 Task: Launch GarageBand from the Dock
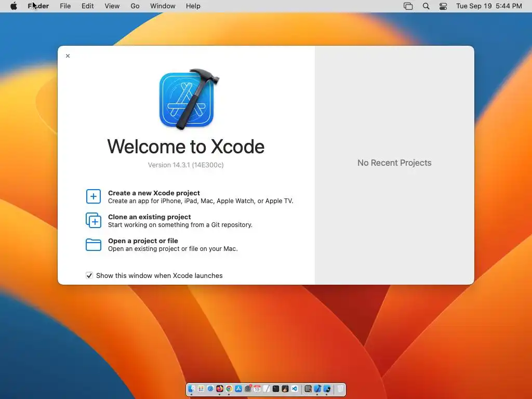[285, 389]
